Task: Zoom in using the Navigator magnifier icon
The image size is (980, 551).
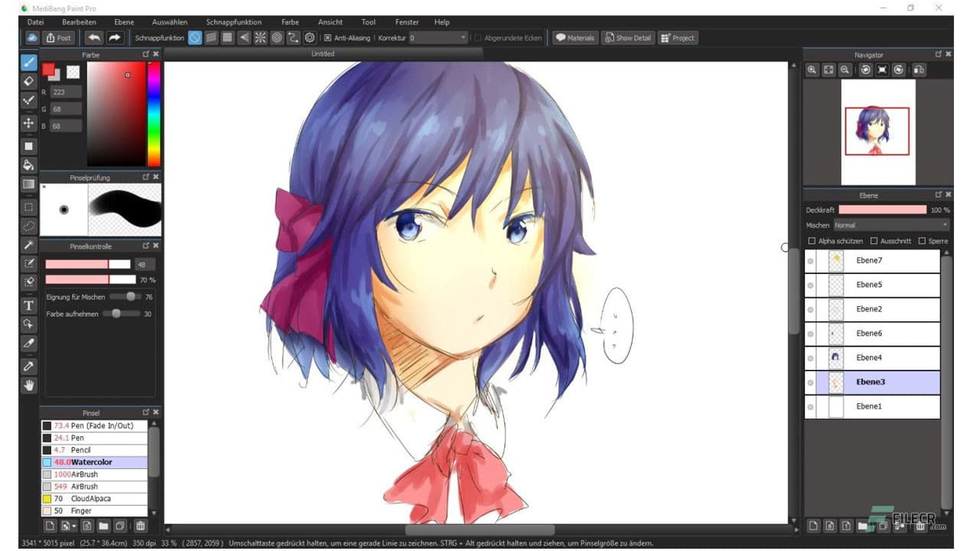Action: (x=811, y=70)
